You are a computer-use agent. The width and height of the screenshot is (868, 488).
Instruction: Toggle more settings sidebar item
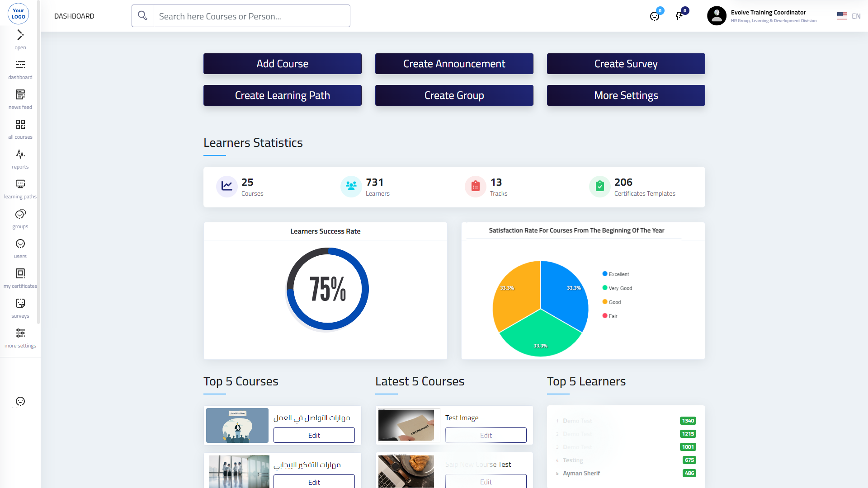[20, 337]
